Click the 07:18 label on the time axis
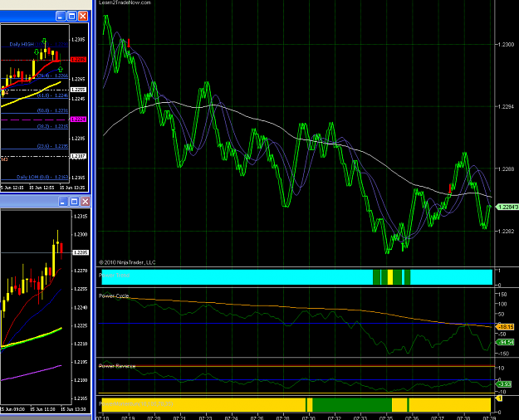The height and width of the screenshot is (420, 519). click(x=102, y=418)
